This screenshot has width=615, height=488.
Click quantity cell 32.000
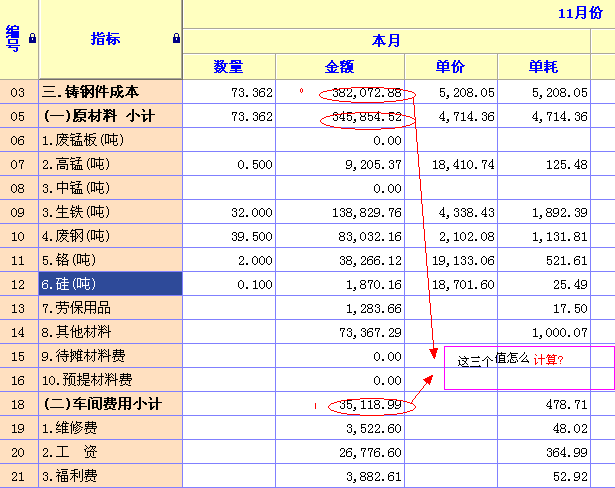[x=229, y=212]
